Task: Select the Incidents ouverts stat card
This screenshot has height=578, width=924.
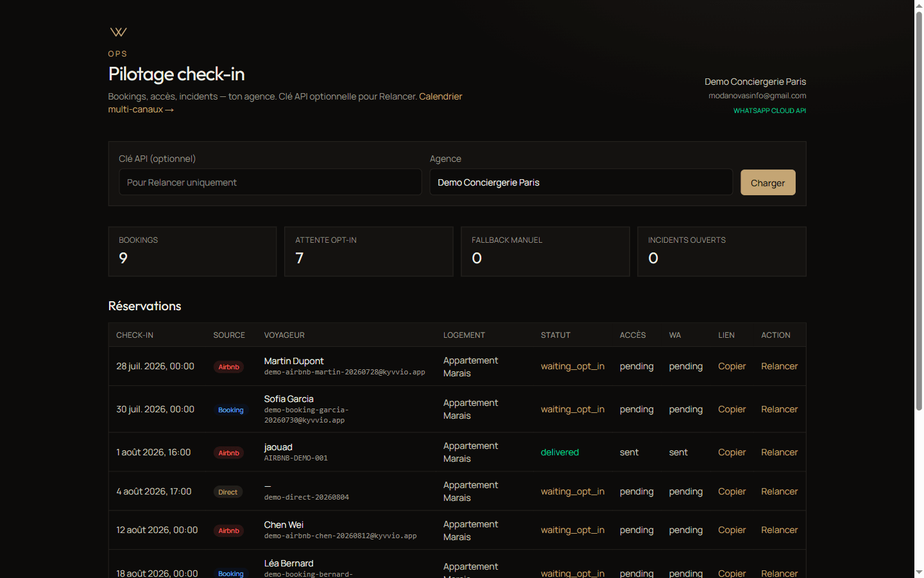Action: 722,252
